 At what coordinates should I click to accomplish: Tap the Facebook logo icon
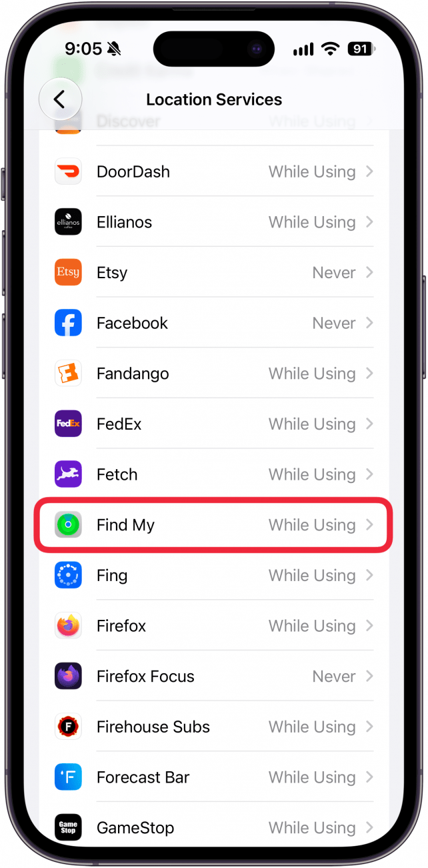point(68,323)
